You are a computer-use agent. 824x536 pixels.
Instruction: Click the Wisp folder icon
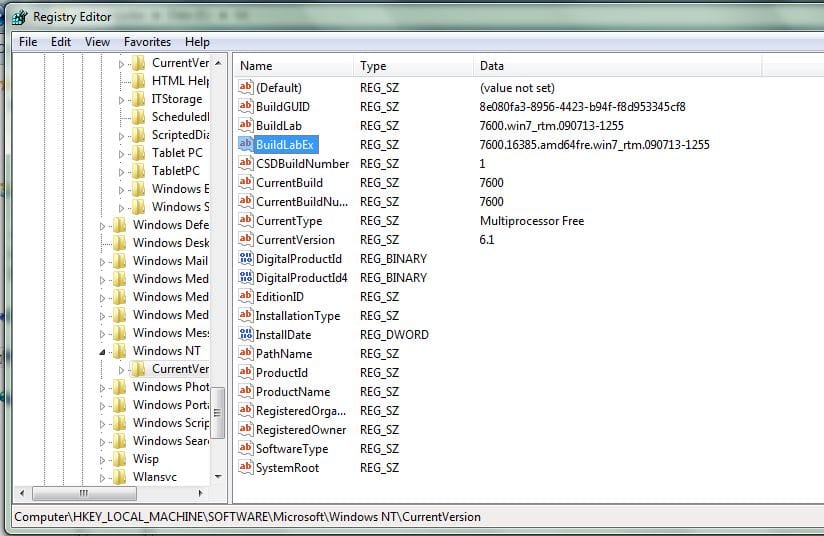pyautogui.click(x=120, y=459)
